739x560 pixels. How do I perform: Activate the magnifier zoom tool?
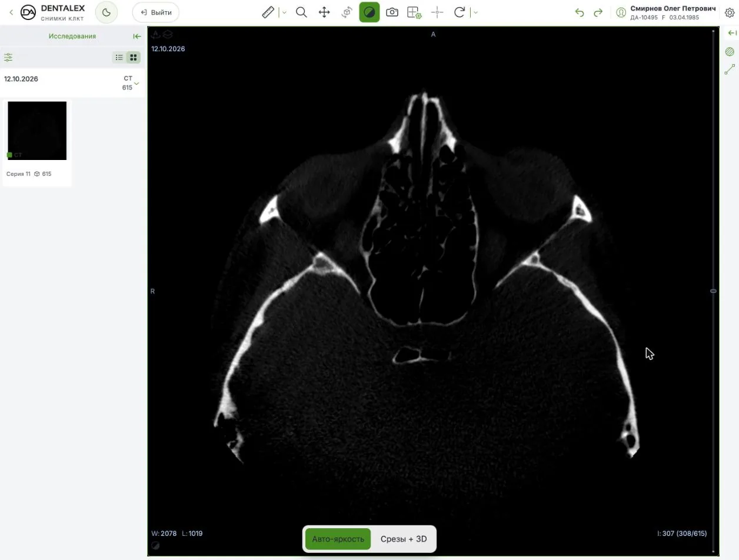click(x=301, y=12)
